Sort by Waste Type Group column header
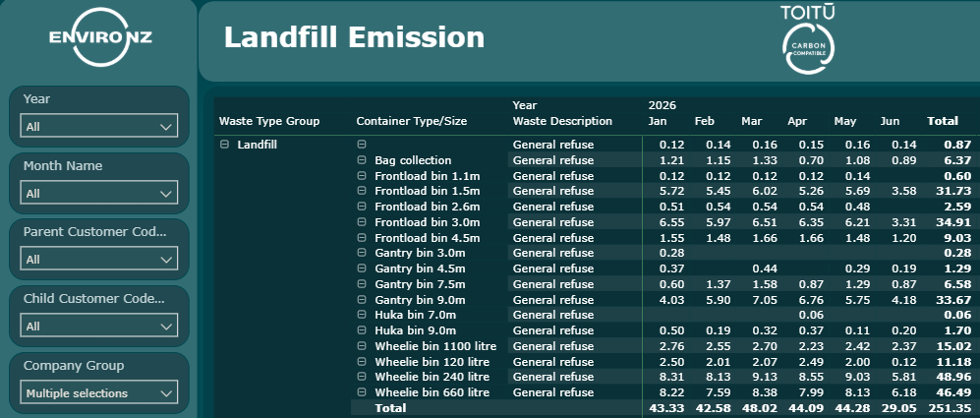 [269, 121]
